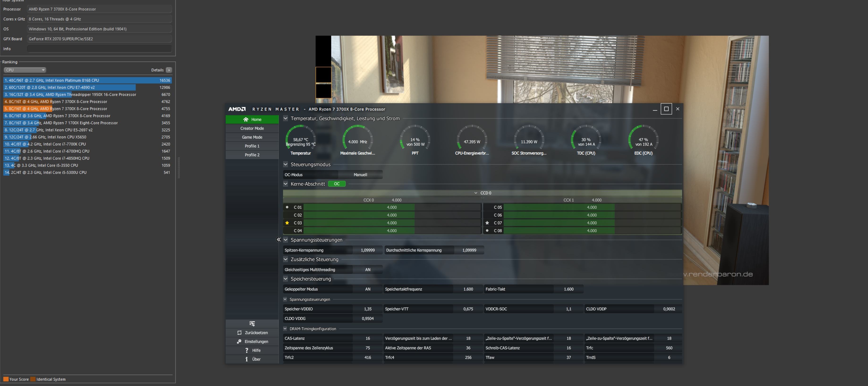Click the gold star on core C 03

click(x=287, y=223)
